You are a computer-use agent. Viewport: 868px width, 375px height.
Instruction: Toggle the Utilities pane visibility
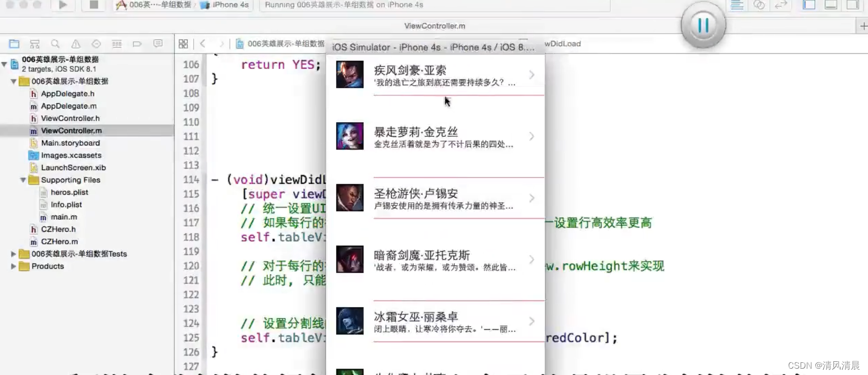(853, 5)
